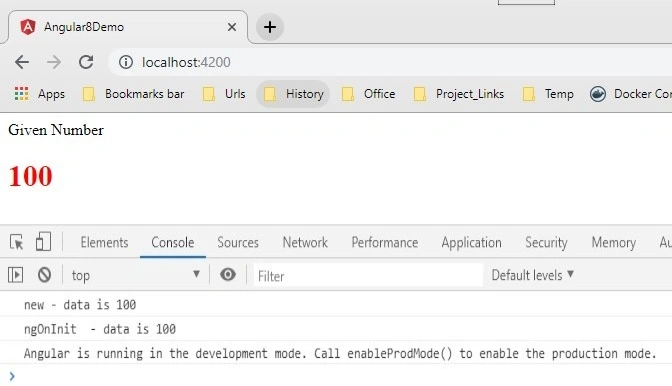
Task: Go forward to the next page
Action: point(54,62)
